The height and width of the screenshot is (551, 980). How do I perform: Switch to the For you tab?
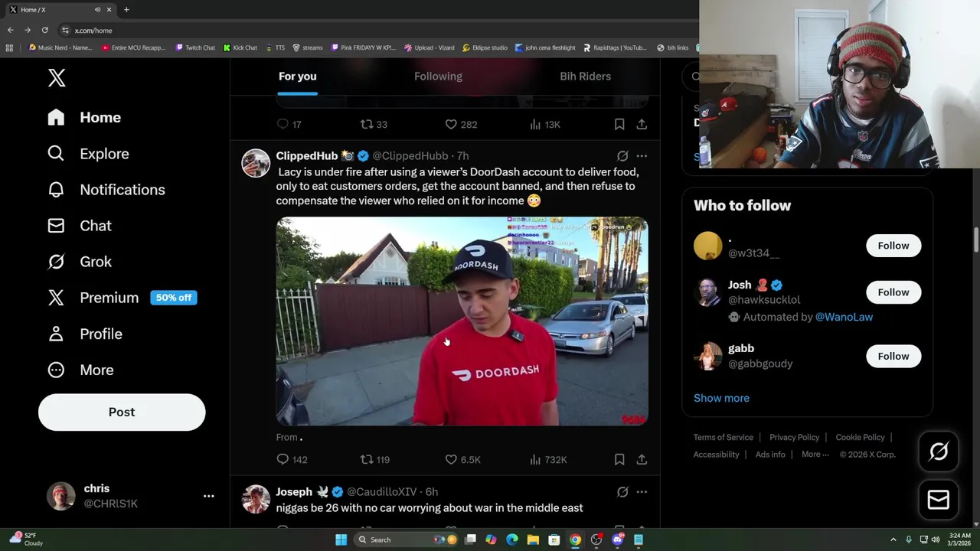pos(297,77)
